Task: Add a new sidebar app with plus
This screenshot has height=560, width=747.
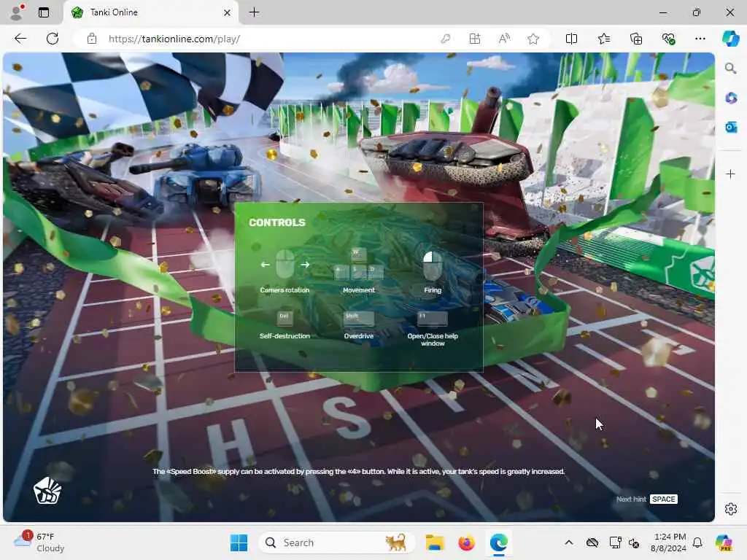Action: coord(730,174)
